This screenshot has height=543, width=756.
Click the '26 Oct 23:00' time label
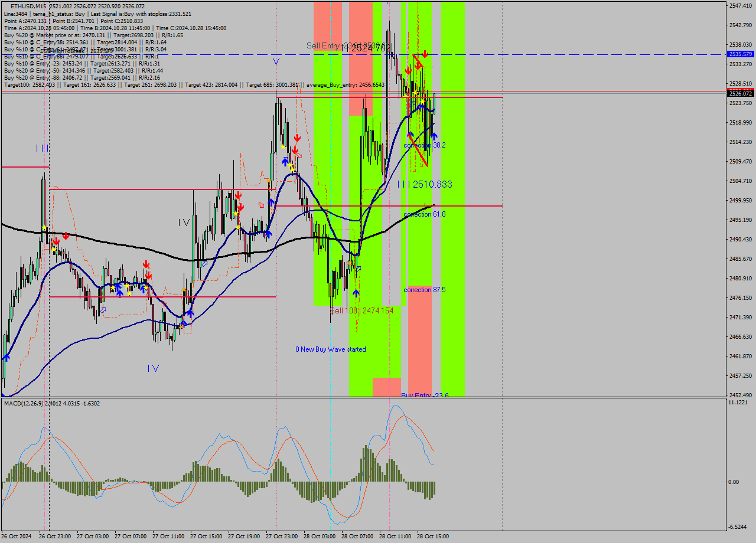pyautogui.click(x=55, y=537)
